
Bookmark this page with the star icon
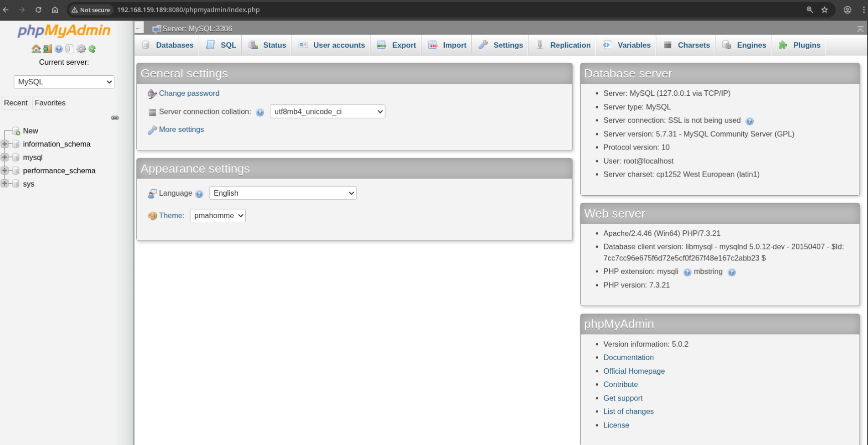pyautogui.click(x=824, y=10)
